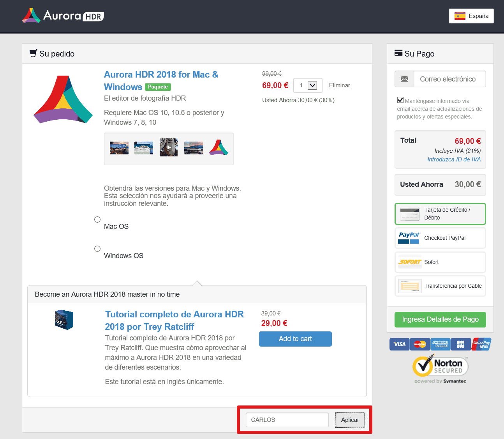
Task: Click the Aurora HDR logo in header
Action: click(x=63, y=16)
